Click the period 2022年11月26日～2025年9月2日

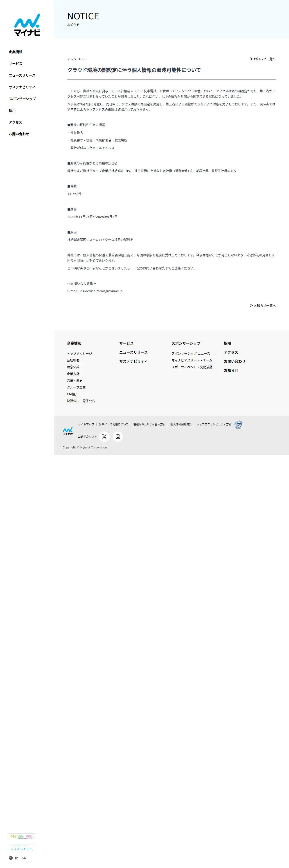click(x=93, y=217)
